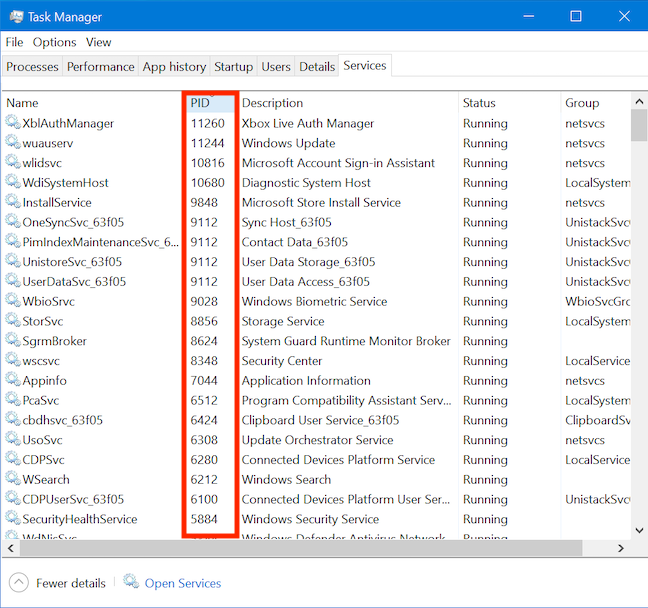648x608 pixels.
Task: Click the horizontal scrollbar thumb
Action: [301, 548]
